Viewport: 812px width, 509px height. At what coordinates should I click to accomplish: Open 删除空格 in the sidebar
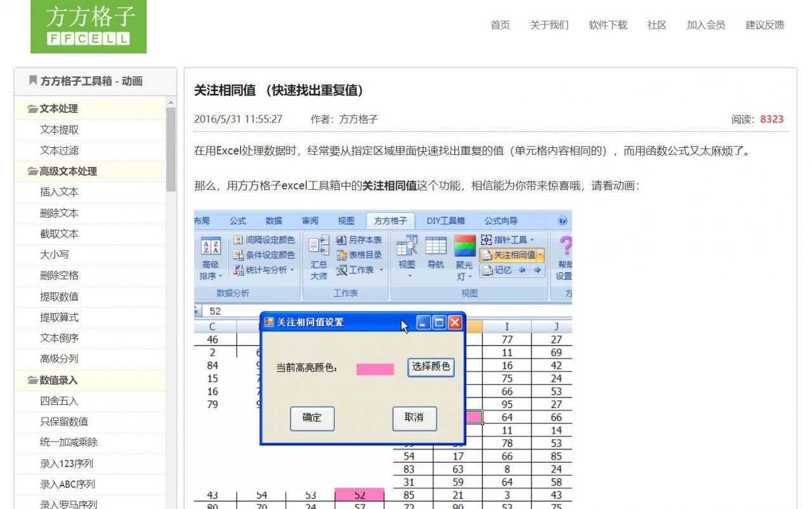(59, 275)
